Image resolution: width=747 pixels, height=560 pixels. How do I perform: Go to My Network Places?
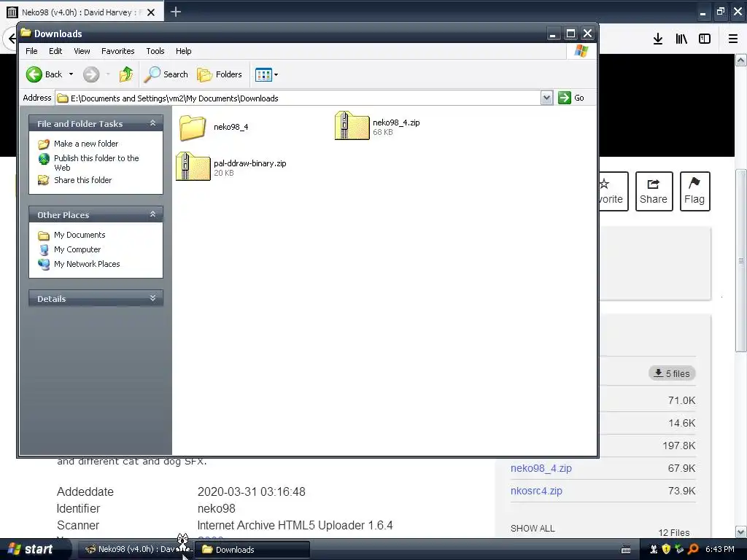click(x=87, y=264)
